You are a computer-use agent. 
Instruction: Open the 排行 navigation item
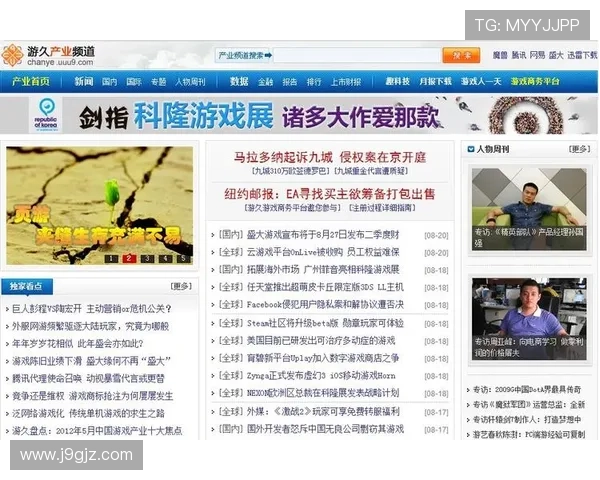[x=314, y=82]
